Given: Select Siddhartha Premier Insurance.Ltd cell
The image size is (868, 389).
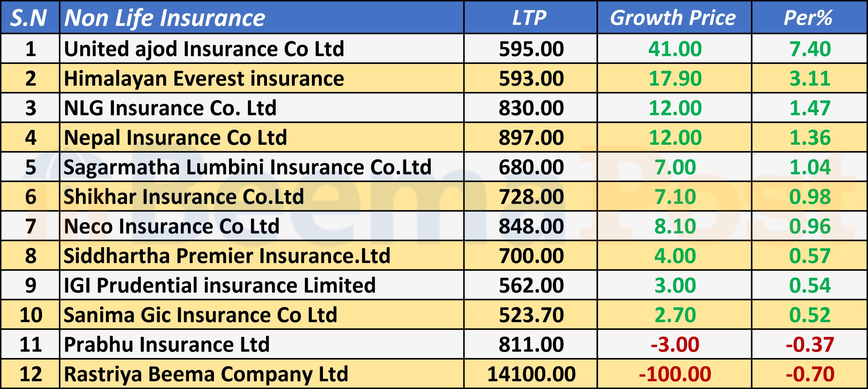Looking at the screenshot, I should [x=227, y=256].
